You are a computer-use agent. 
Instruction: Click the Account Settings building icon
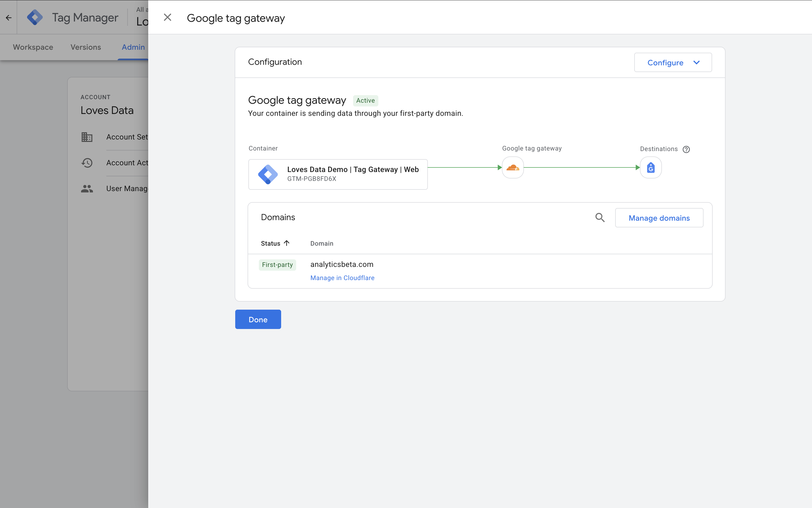point(87,137)
